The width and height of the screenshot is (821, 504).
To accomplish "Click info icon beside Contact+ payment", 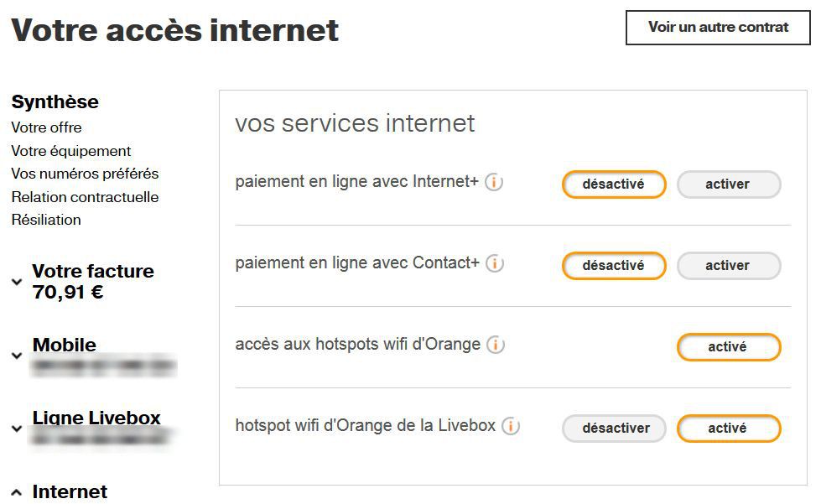I will point(495,263).
